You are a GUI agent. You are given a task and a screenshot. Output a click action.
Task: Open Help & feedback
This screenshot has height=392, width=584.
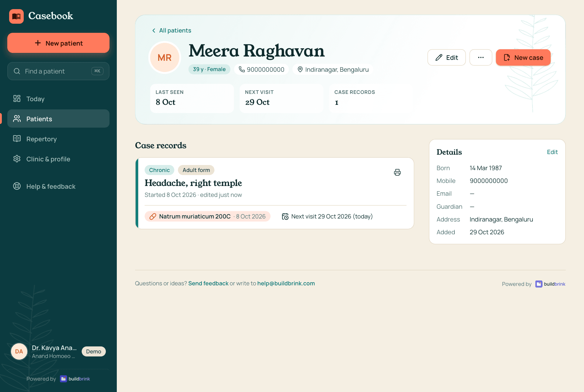[58, 186]
